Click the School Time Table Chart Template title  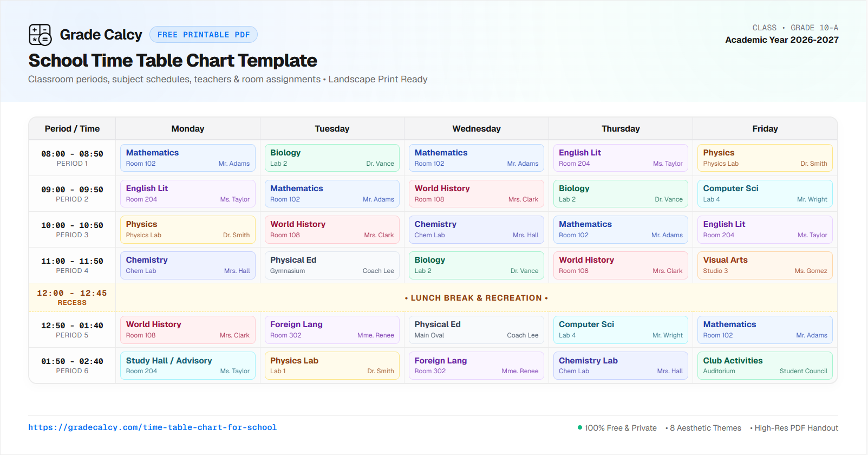173,61
